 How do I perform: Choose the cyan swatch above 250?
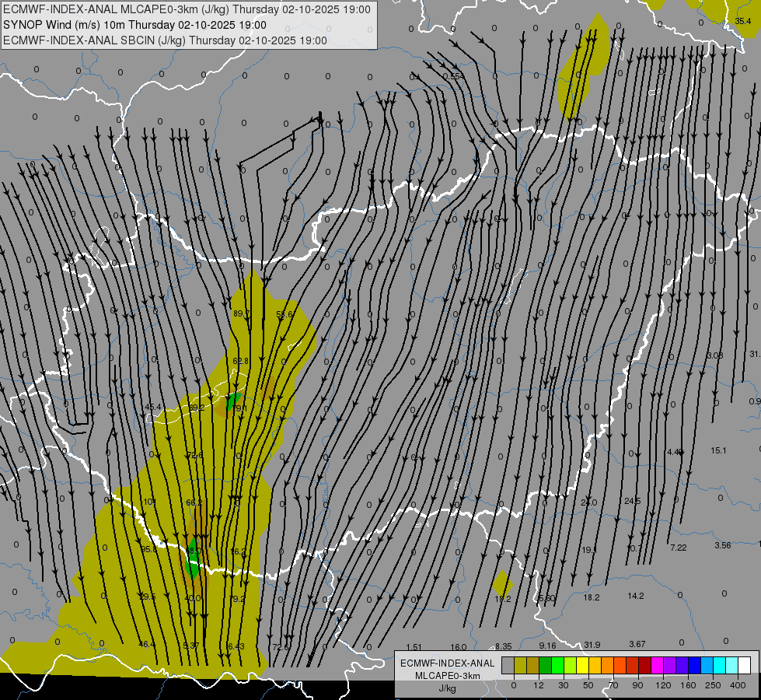pos(719,665)
